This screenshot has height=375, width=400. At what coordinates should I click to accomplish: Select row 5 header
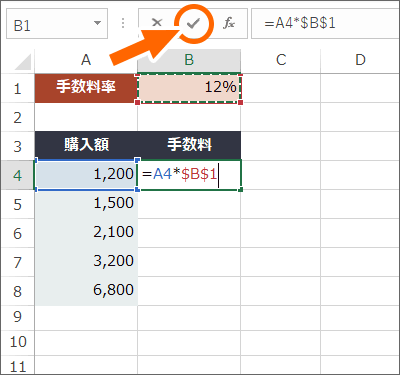tap(17, 204)
